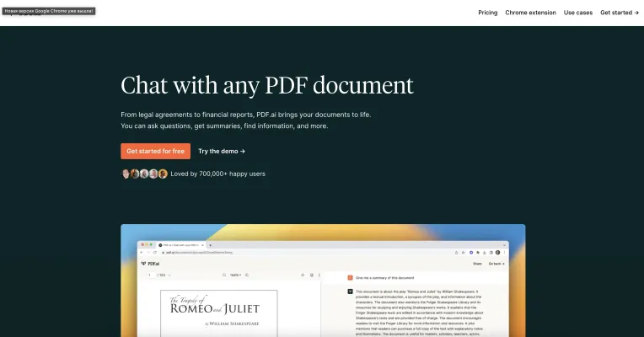Open the Pricing page

[x=487, y=13]
